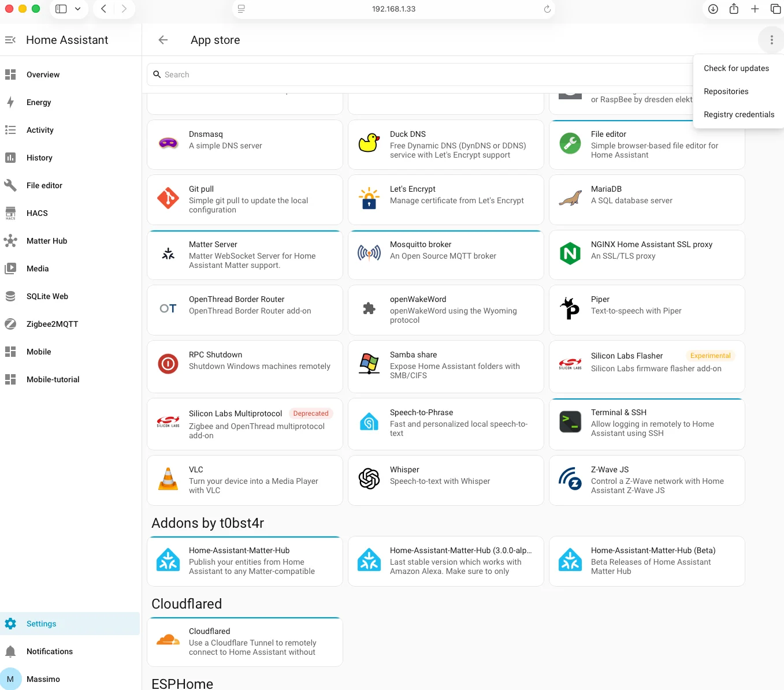Open the three-dot overflow menu

(x=771, y=40)
